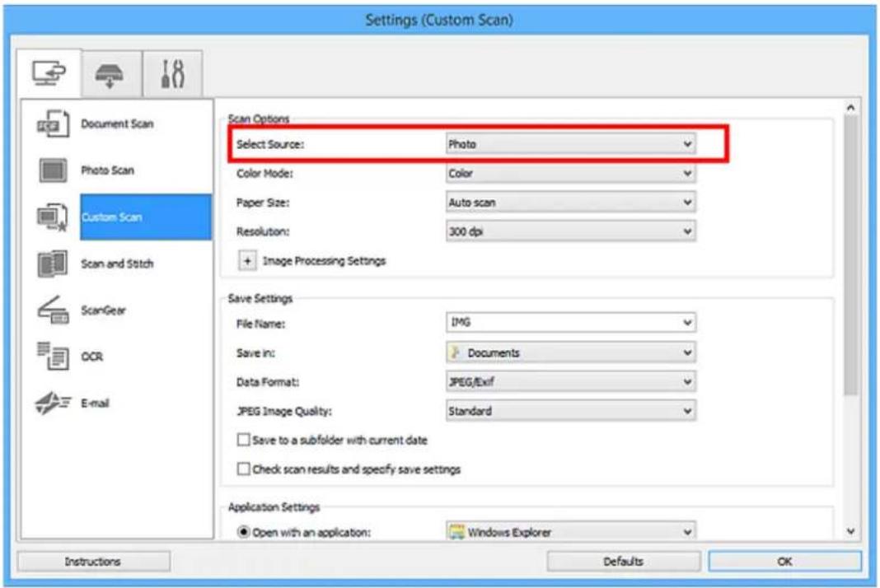Open the Resolution dropdown
This screenshot has height=588, width=880.
571,231
